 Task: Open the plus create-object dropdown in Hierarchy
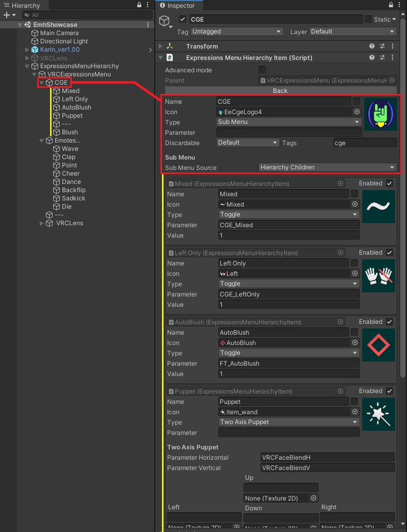pos(9,15)
